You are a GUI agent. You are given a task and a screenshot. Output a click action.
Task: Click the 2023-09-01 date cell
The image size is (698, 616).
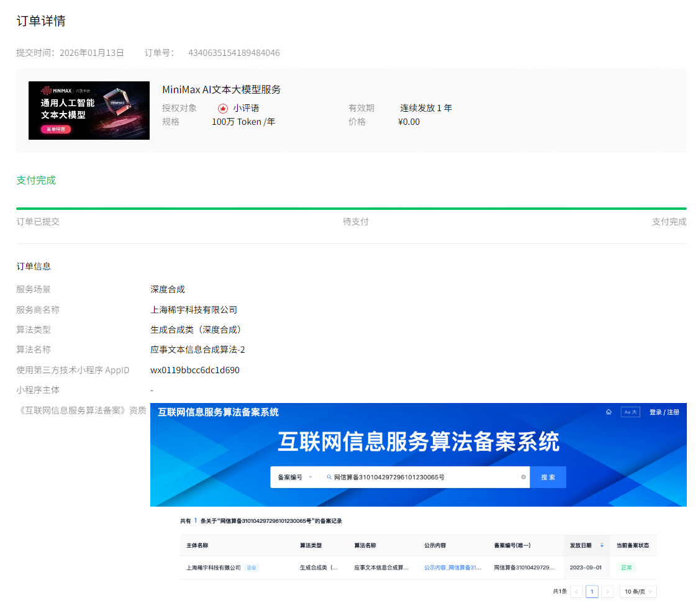click(586, 568)
